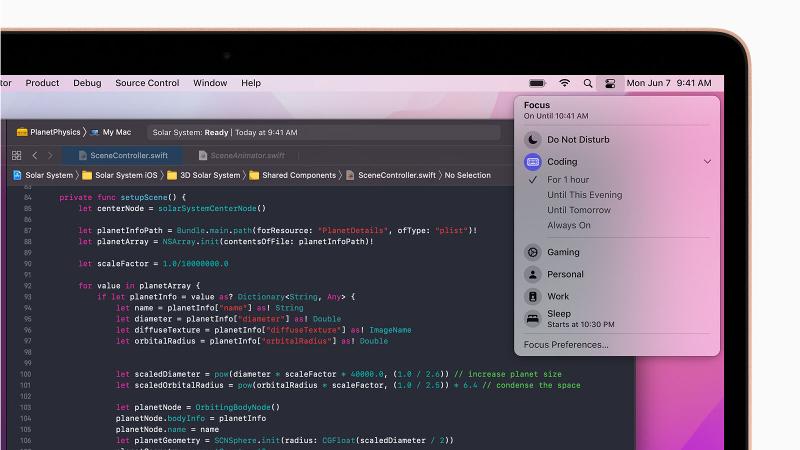Screen dimensions: 800x450
Task: Click the comment "increase planet size"
Action: tap(508, 374)
